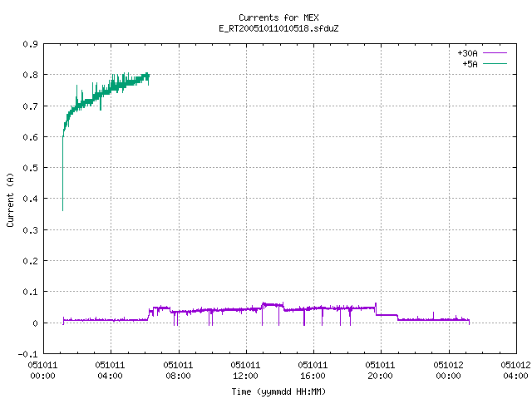
Task: Click the 'Time (yymmdd HH:MM)' x-axis label
Action: (278, 392)
